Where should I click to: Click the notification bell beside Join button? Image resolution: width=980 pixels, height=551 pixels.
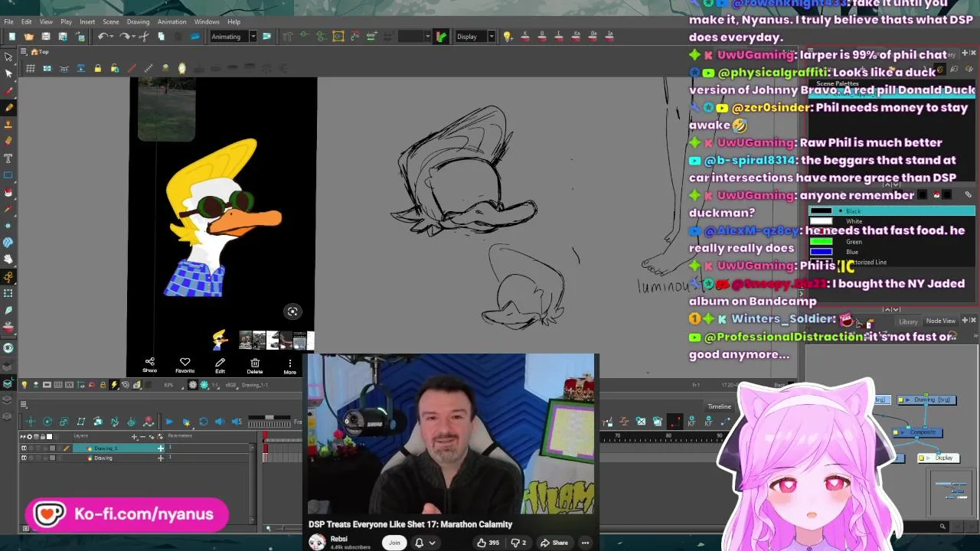[419, 543]
